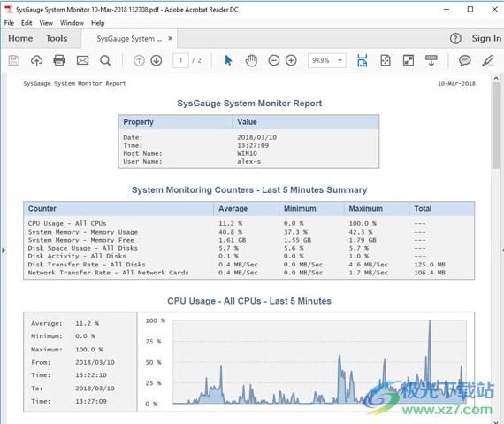Click the Fit one full page icon

(x=386, y=60)
